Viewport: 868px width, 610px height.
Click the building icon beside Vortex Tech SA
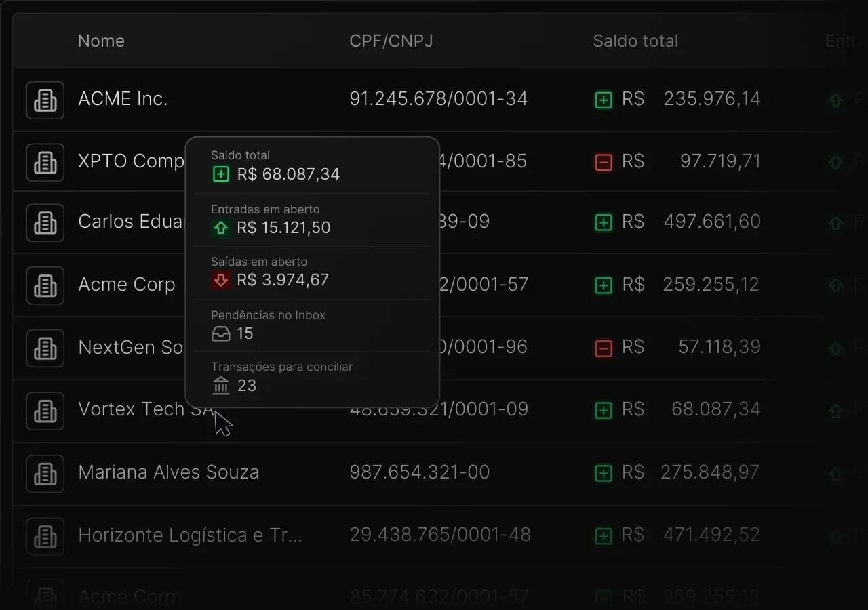pos(45,411)
